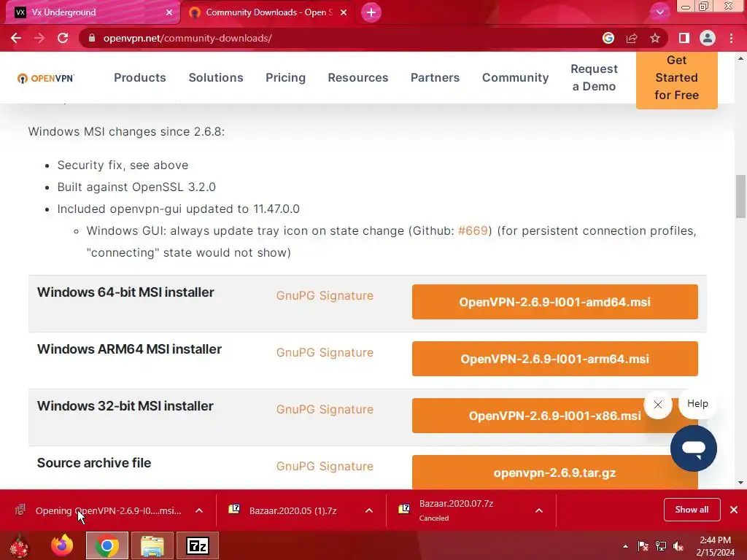This screenshot has width=747, height=560.
Task: Click the muted volume tray icon
Action: point(678,546)
